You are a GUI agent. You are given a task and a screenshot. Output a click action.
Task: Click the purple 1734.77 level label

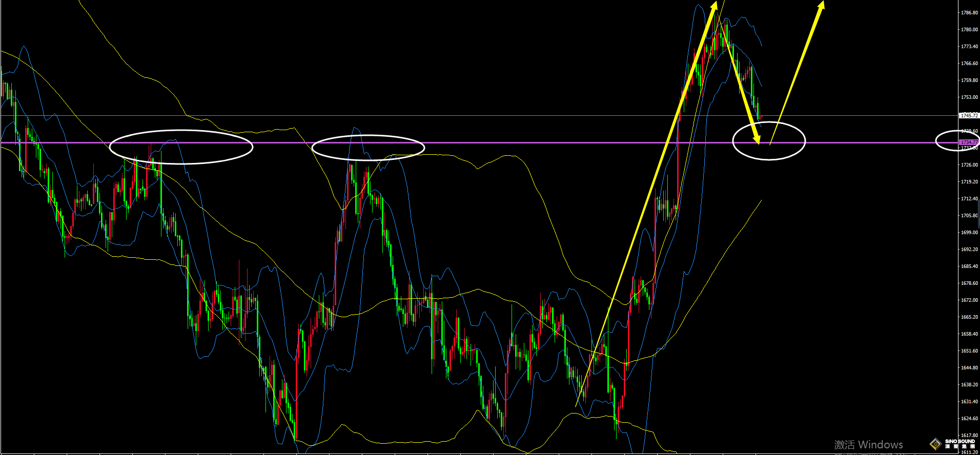point(969,142)
